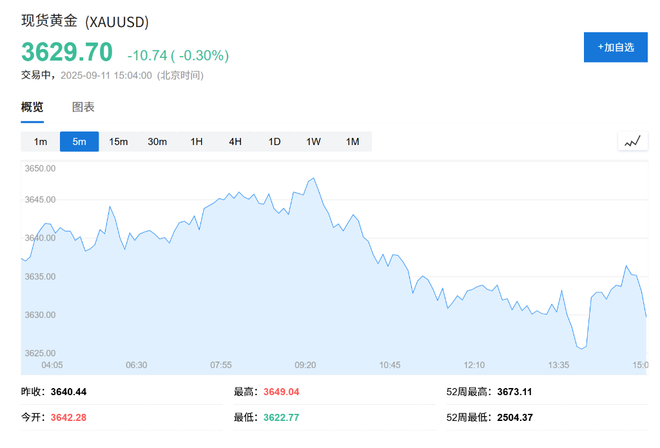660x448 pixels.
Task: Click the 最高 value 3649.04
Action: (x=281, y=391)
